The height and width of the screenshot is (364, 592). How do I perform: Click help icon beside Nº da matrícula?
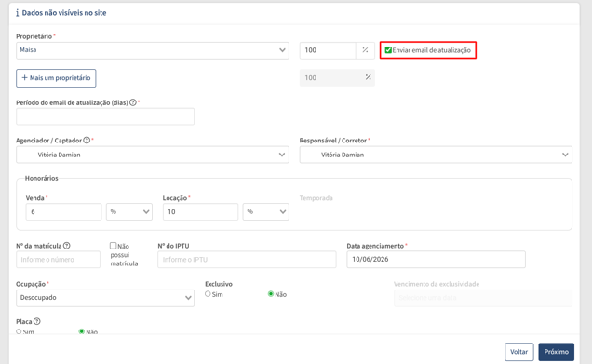point(66,246)
